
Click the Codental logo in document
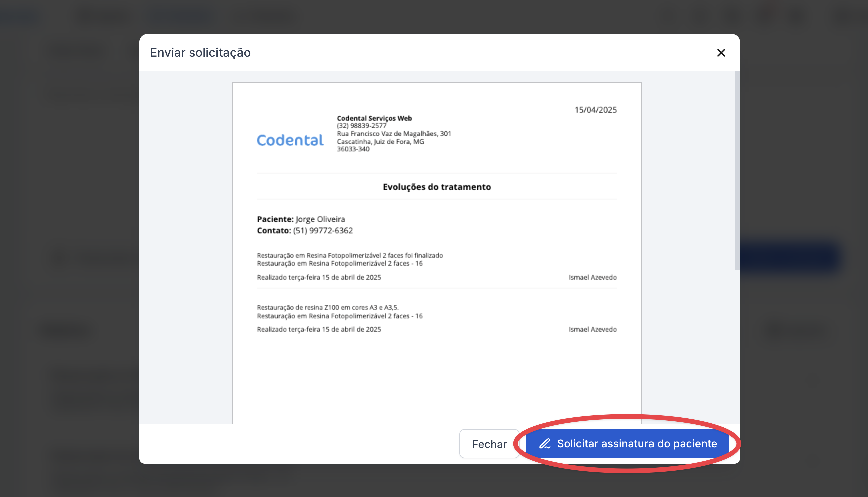(290, 140)
